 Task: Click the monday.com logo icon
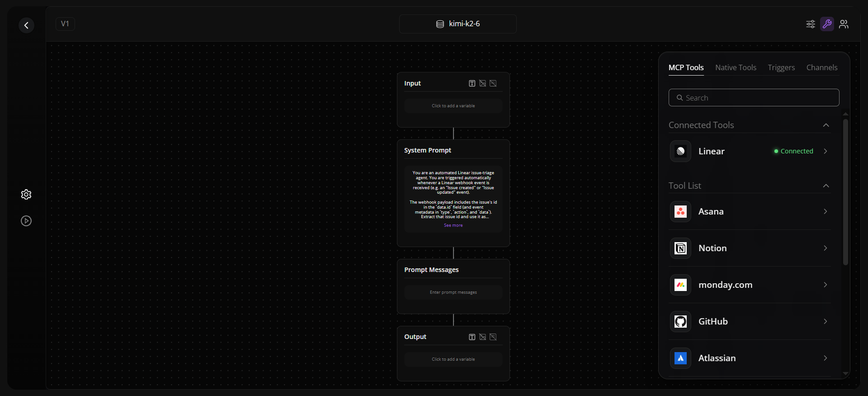click(x=680, y=285)
